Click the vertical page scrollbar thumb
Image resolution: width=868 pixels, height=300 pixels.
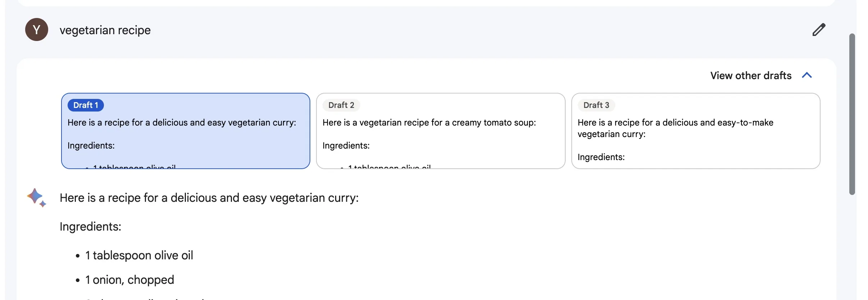click(x=852, y=114)
